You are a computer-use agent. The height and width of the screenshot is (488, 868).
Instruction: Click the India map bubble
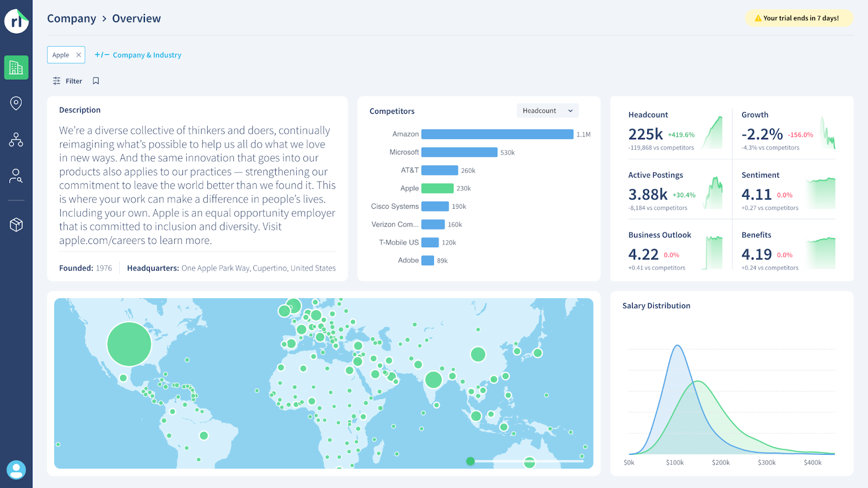click(433, 380)
